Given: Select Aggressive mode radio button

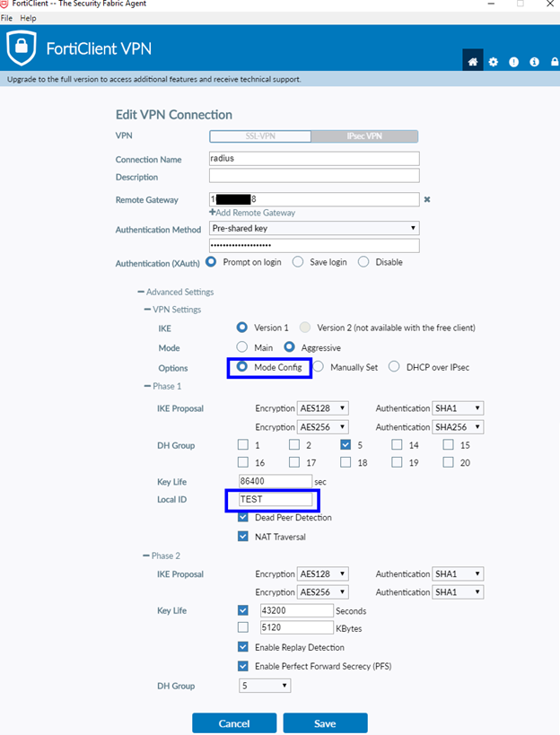Looking at the screenshot, I should click(290, 347).
